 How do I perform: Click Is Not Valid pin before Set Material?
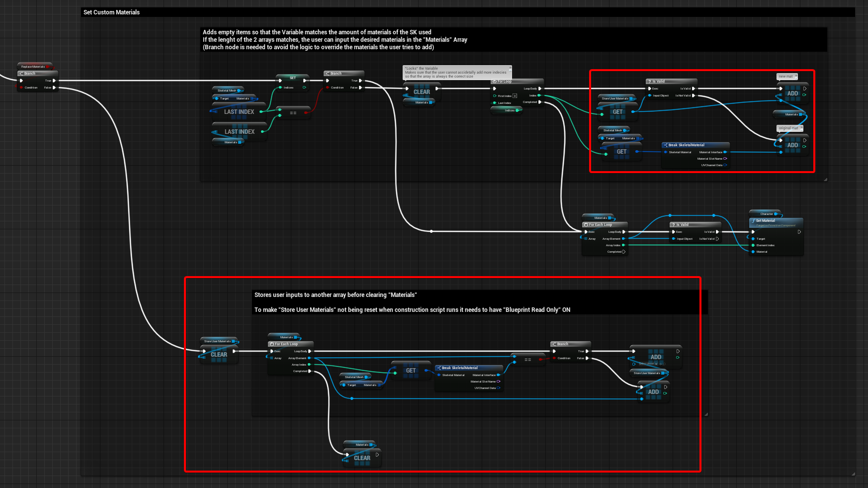(x=717, y=239)
